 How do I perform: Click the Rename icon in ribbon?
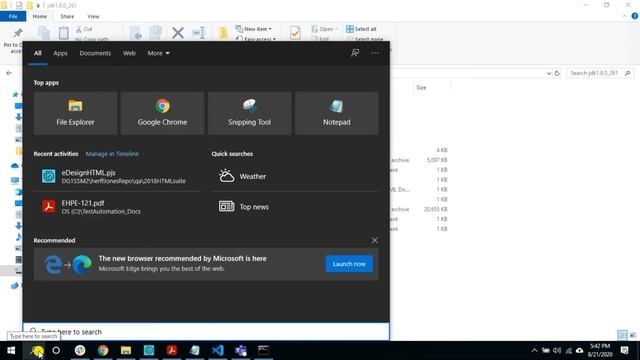(x=199, y=33)
